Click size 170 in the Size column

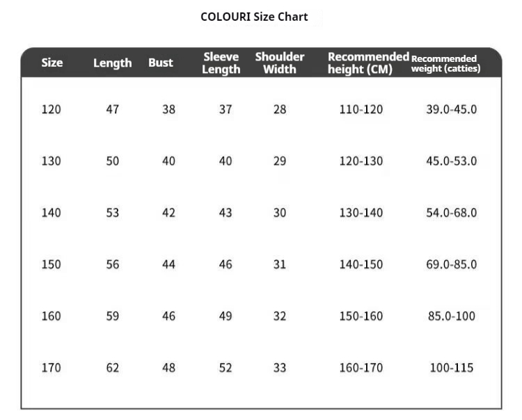[x=52, y=368]
